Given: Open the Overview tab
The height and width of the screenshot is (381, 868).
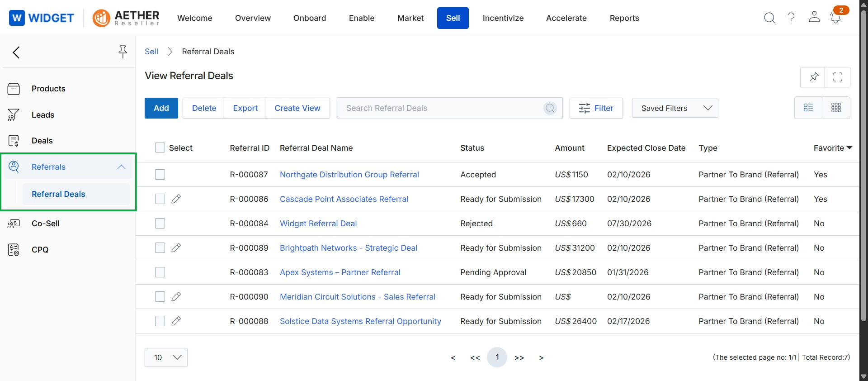Looking at the screenshot, I should pyautogui.click(x=253, y=18).
